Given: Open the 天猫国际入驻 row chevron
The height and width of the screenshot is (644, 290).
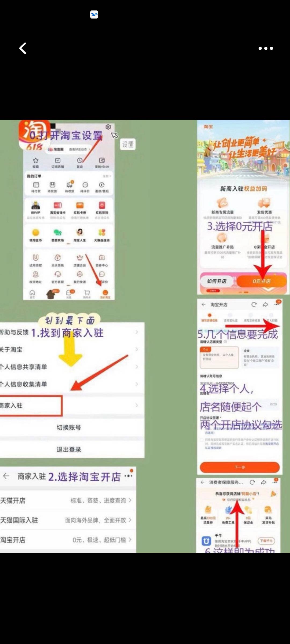Looking at the screenshot, I should click(x=130, y=520).
